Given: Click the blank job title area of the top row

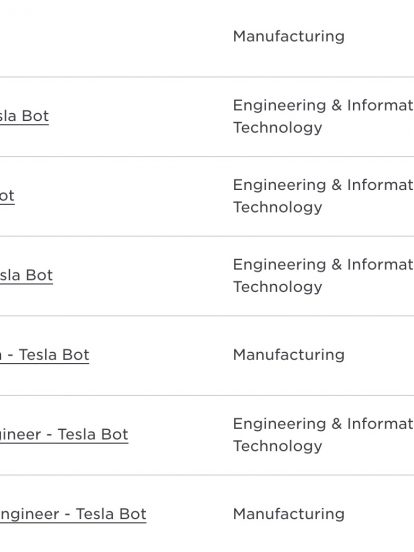Looking at the screenshot, I should pos(106,37).
